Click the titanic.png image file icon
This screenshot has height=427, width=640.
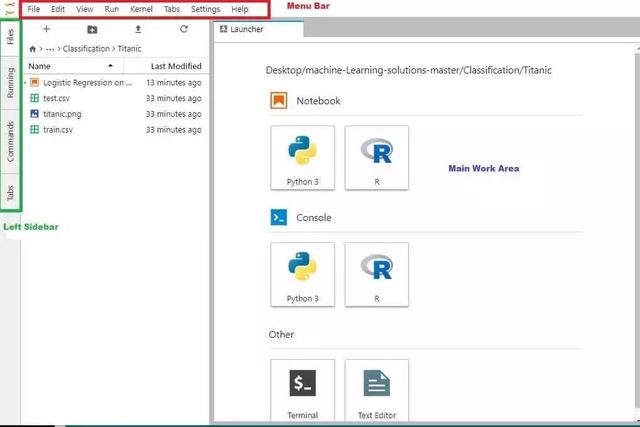coord(35,114)
